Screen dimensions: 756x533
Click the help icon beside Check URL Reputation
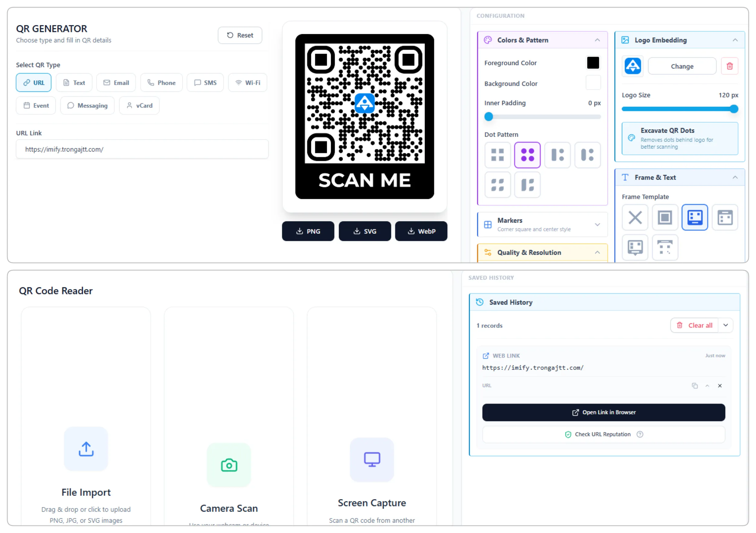point(640,434)
